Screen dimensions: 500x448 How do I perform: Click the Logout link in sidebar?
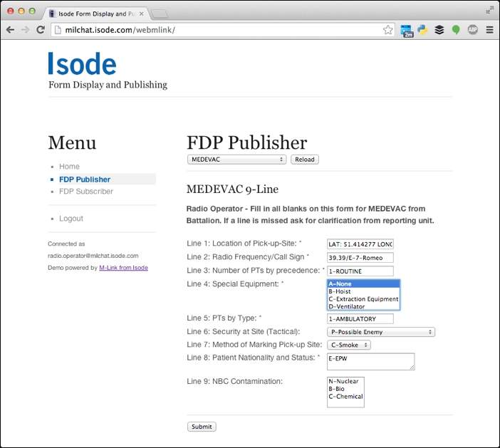tap(71, 219)
